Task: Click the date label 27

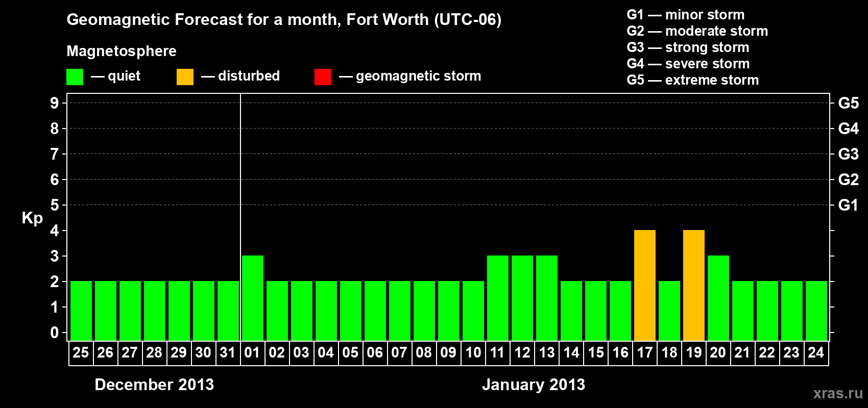Action: point(130,352)
